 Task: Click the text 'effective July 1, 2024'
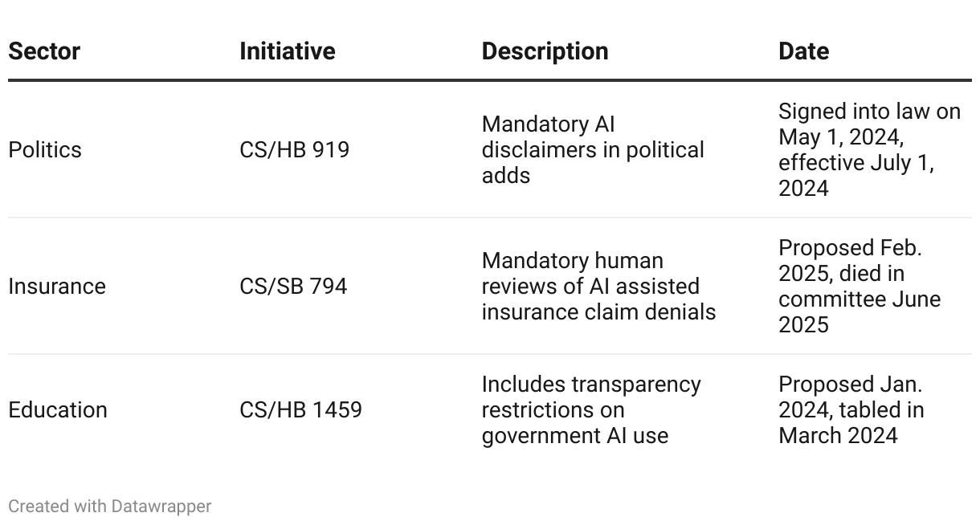[x=856, y=176]
